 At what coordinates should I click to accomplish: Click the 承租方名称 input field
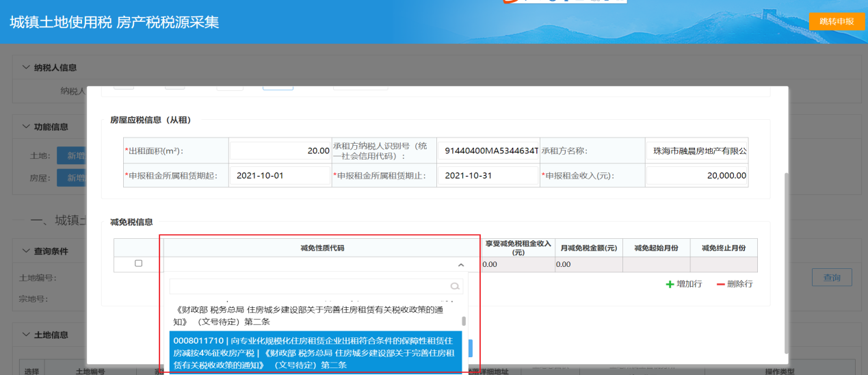coord(696,151)
